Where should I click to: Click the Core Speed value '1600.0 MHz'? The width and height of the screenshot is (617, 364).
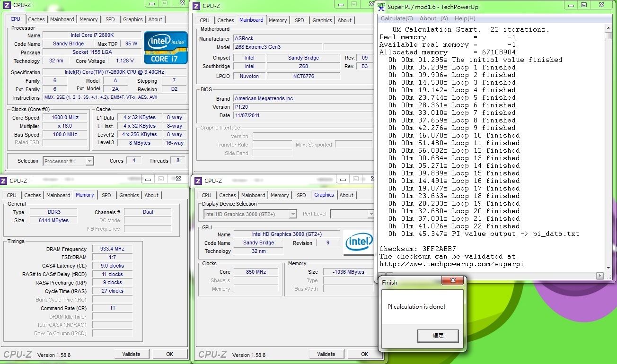65,118
